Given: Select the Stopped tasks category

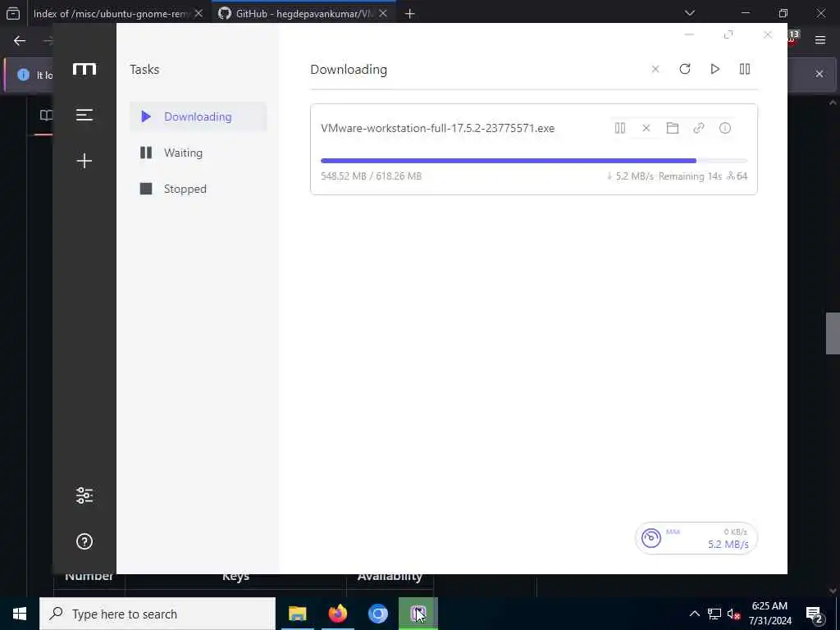Looking at the screenshot, I should point(199,189).
